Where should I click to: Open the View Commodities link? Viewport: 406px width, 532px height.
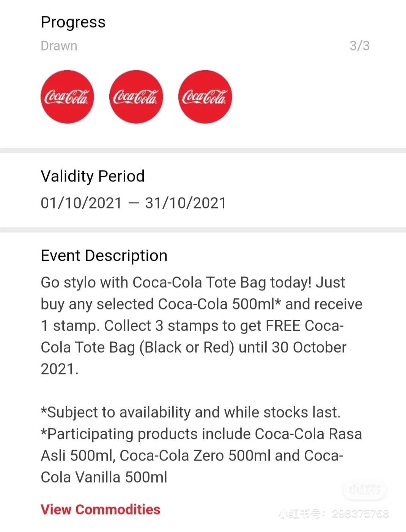coord(101,510)
